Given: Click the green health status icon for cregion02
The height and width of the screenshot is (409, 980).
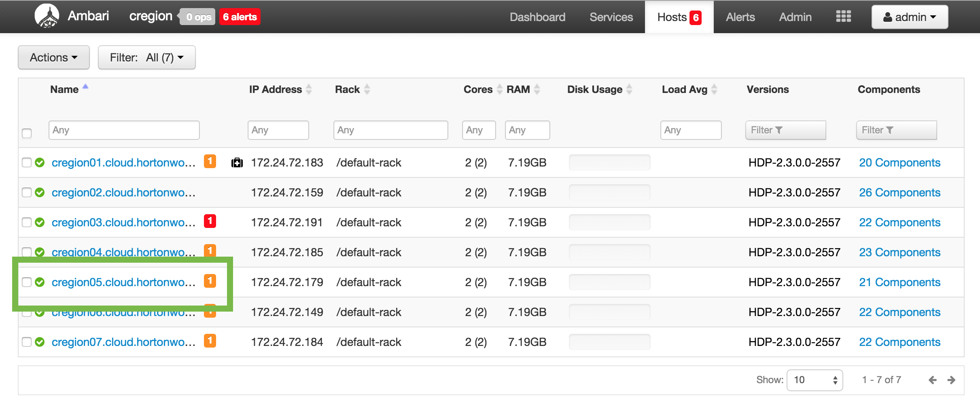Looking at the screenshot, I should [40, 192].
